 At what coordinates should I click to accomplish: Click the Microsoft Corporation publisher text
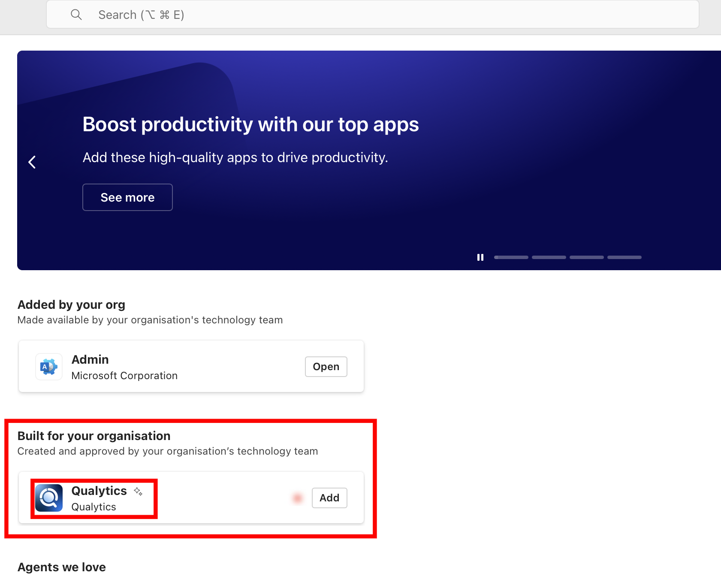(x=124, y=376)
